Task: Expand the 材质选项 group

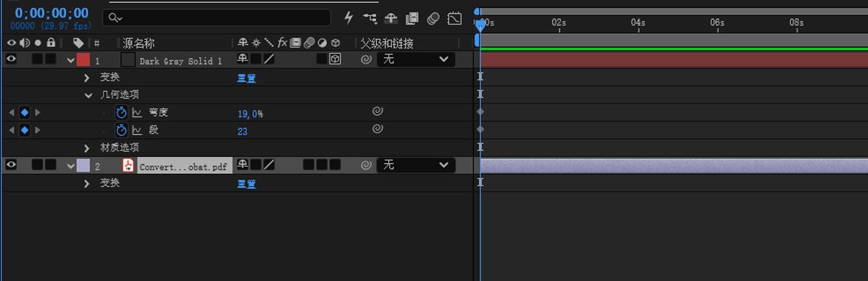Action: pos(88,148)
